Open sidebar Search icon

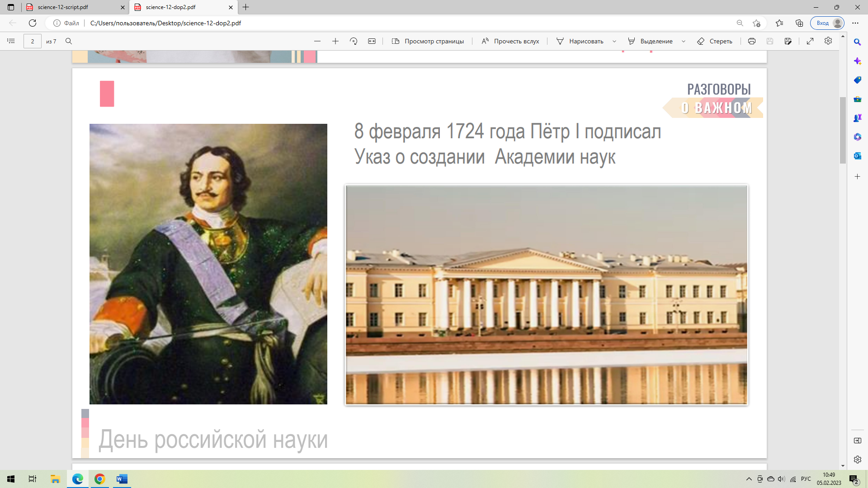point(857,42)
